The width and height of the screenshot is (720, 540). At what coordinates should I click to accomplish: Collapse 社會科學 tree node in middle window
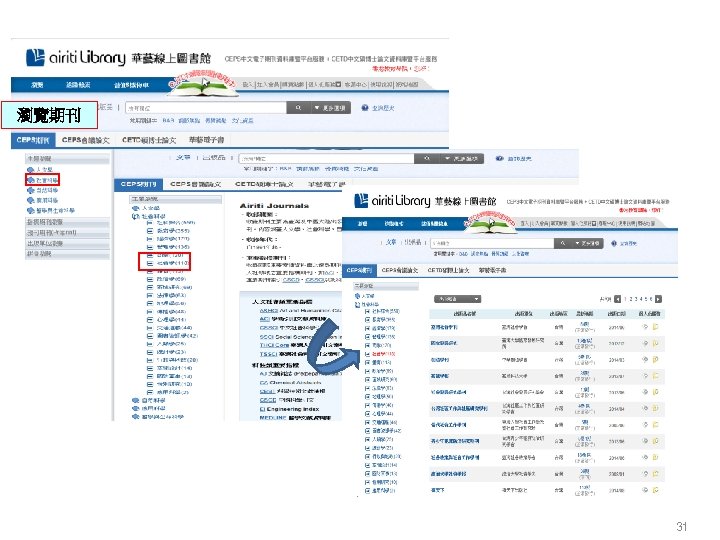(135, 216)
